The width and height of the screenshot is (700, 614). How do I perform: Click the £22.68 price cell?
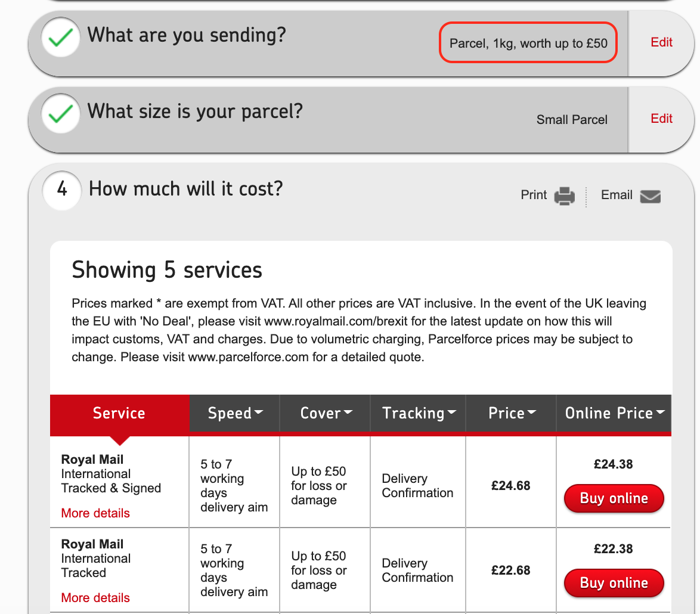511,570
